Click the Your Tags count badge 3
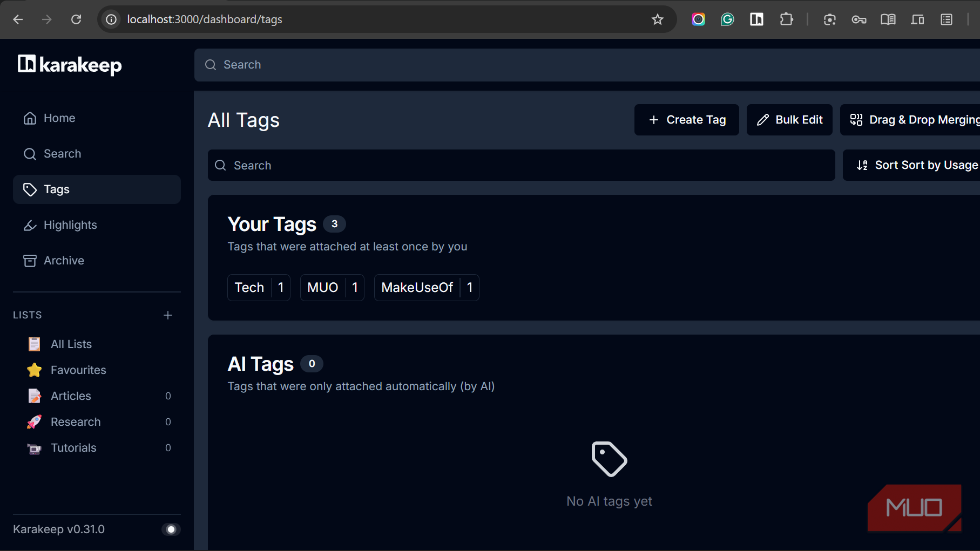Image resolution: width=980 pixels, height=551 pixels. pos(334,224)
